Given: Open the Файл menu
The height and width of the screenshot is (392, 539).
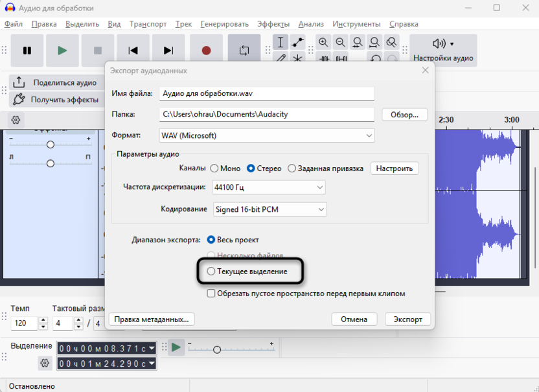Looking at the screenshot, I should 13,24.
